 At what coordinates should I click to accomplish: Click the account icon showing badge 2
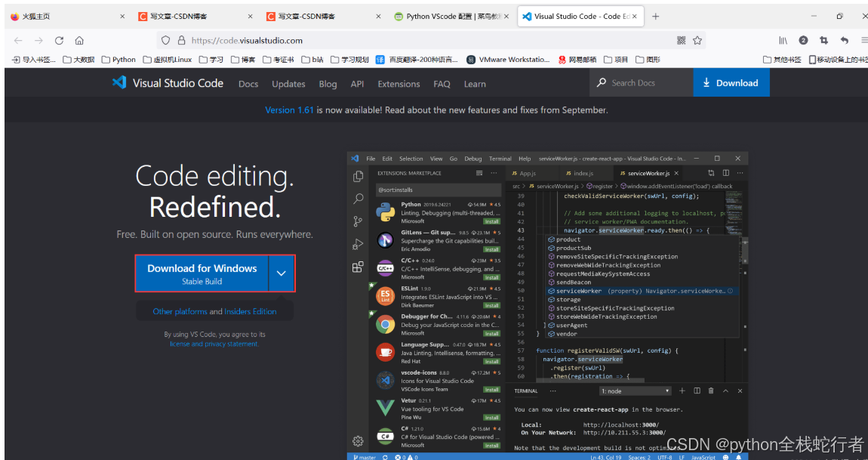coord(803,40)
